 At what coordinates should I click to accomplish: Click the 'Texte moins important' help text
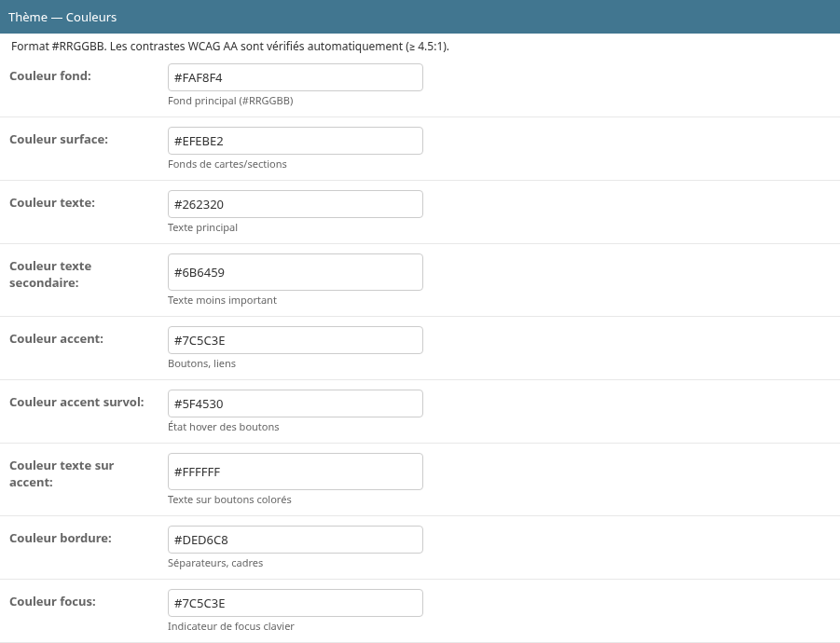click(x=222, y=300)
